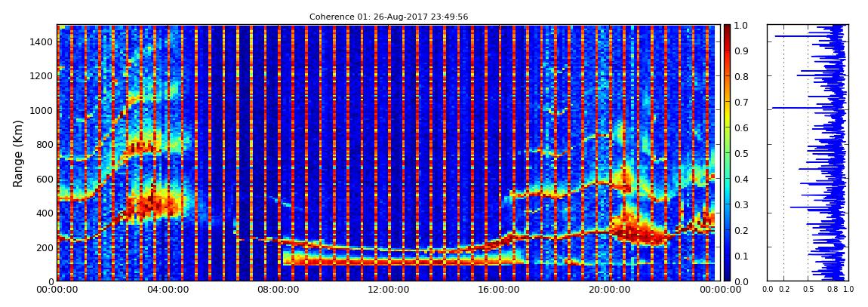Click the red high-coherence band near 100 km
This screenshot has width=868, height=307.
[405, 262]
